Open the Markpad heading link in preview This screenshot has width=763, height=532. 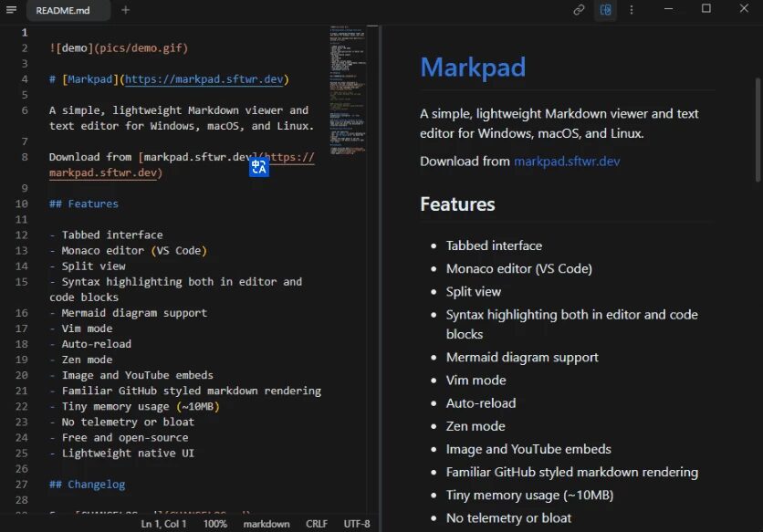[x=473, y=68]
